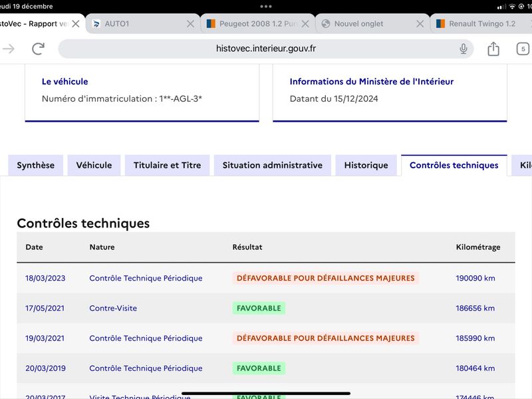This screenshot has height=399, width=532.
Task: Switch to the Renault Twingo 1.2 tab
Action: coord(481,24)
